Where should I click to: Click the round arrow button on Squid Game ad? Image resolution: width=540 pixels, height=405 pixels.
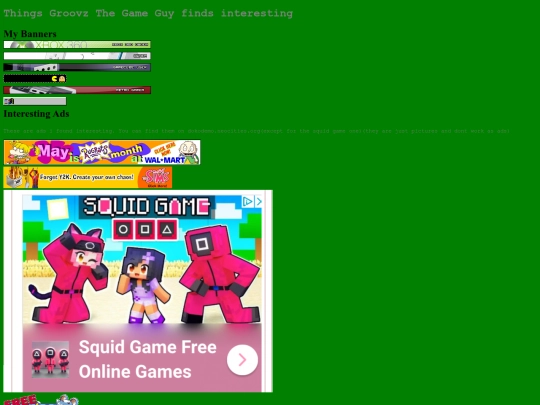pos(242,360)
